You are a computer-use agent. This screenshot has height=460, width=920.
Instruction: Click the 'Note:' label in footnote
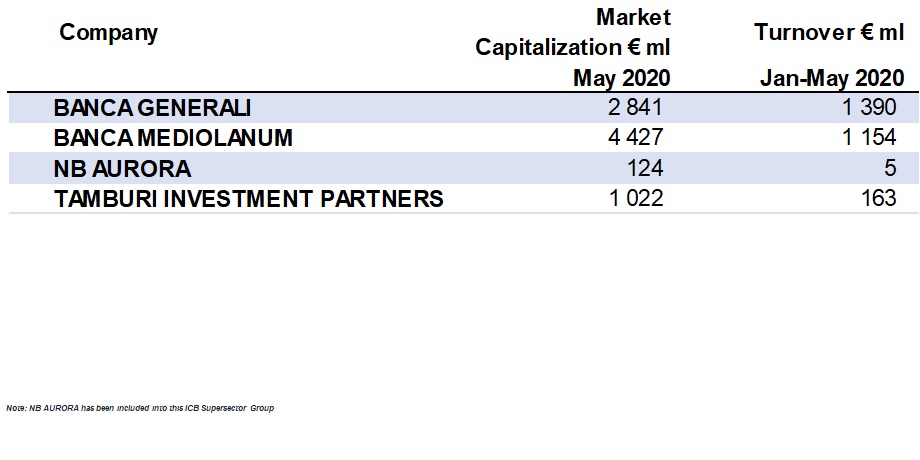15,409
